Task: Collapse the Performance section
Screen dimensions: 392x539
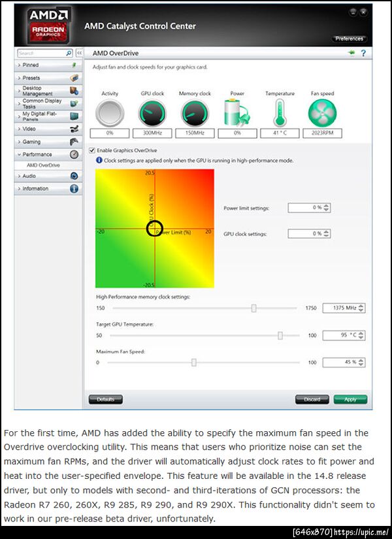Action: (48, 154)
